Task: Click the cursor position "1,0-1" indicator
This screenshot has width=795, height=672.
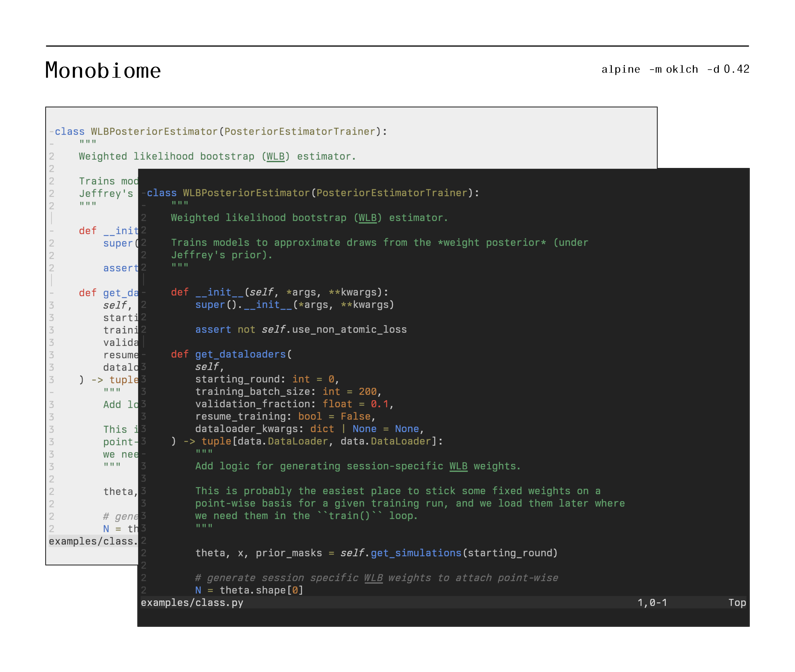Action: 652,603
